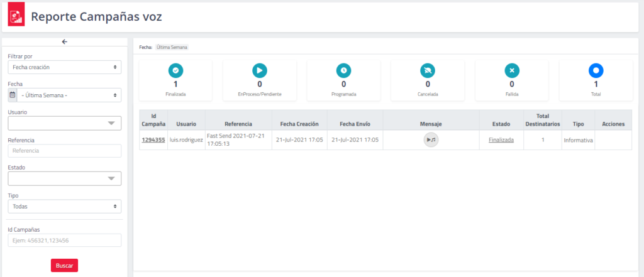644x277 pixels.
Task: Open campaign ID 1294355 link
Action: click(153, 140)
